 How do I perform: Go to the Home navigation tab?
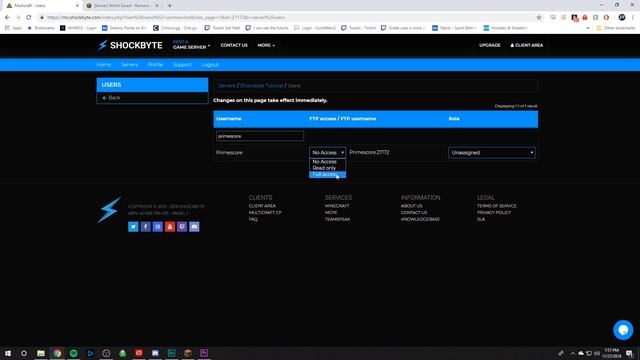pos(104,64)
